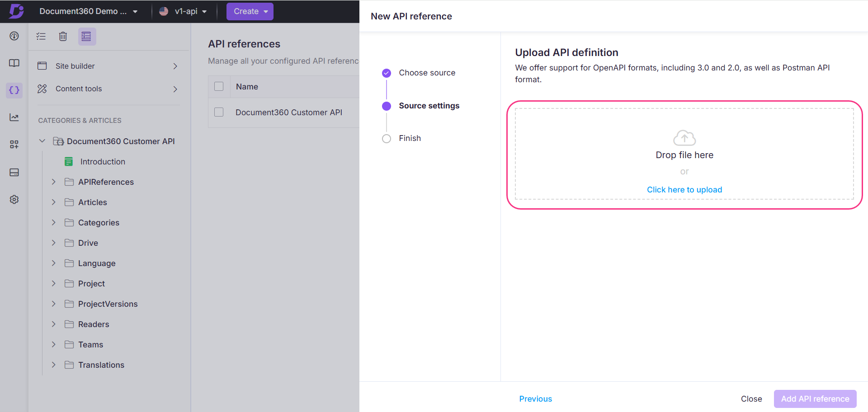868x412 pixels.
Task: Open the Widgets icon in left sidebar
Action: click(14, 144)
